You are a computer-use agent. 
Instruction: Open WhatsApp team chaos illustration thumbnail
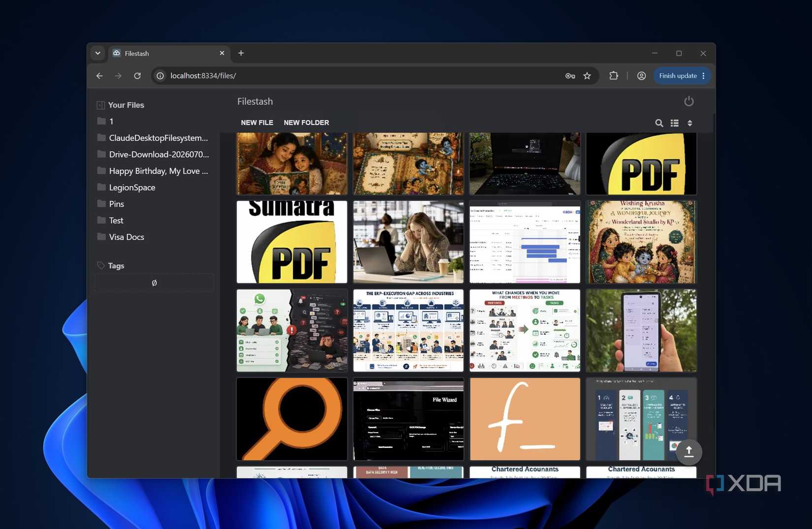(292, 330)
